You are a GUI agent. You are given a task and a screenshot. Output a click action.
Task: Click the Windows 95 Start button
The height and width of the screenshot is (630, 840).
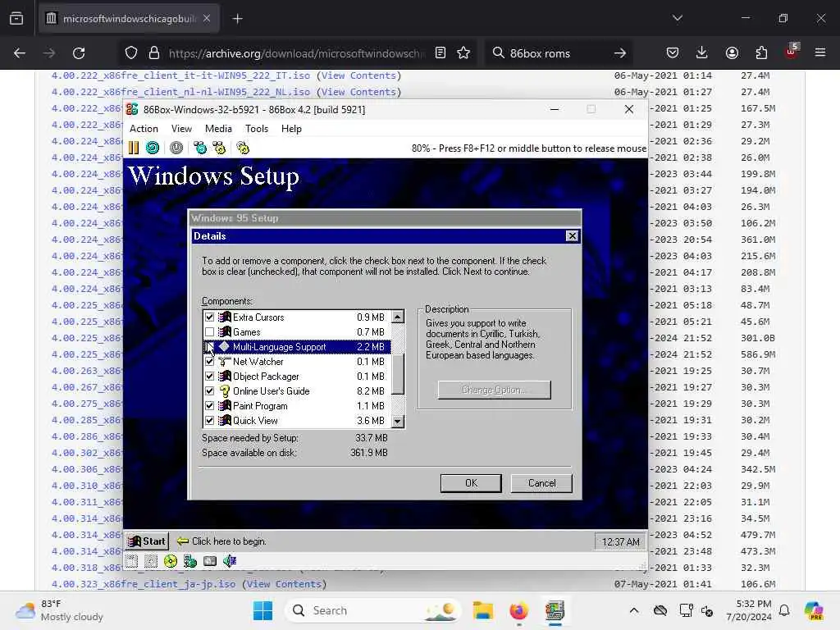(147, 541)
